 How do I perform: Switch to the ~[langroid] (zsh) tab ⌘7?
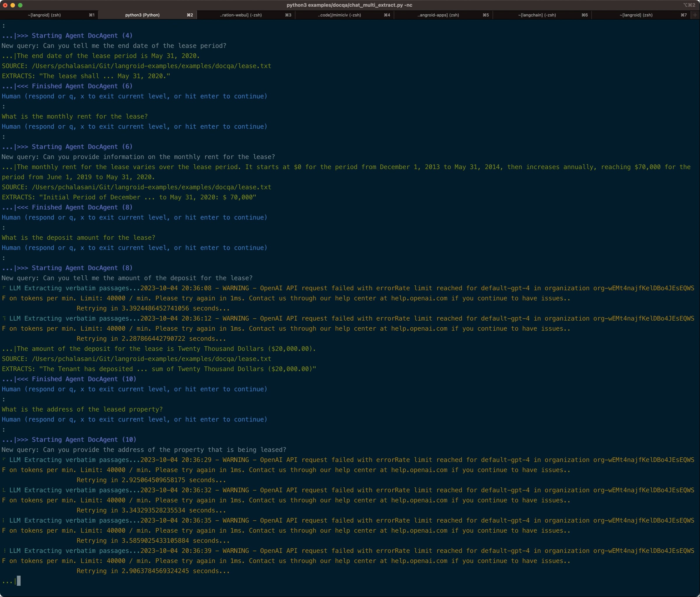pos(641,15)
